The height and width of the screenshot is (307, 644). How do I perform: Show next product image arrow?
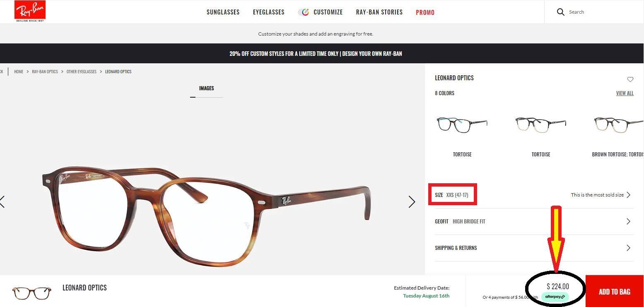click(x=412, y=202)
